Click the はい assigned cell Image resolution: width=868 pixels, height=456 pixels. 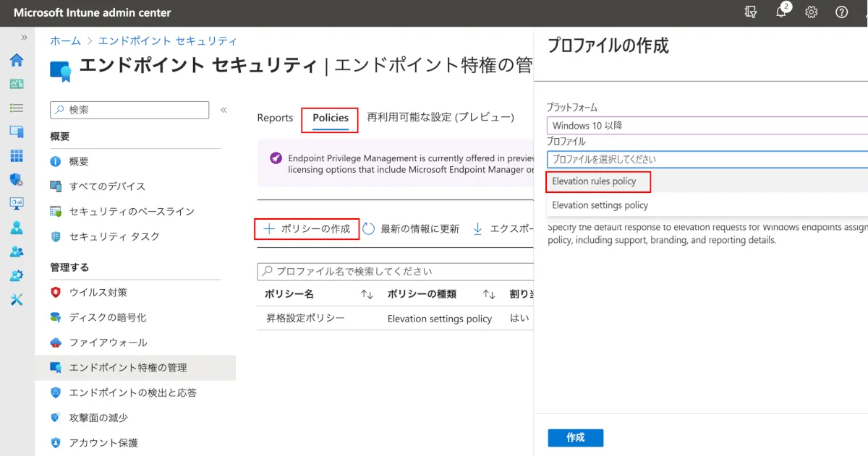[x=519, y=318]
